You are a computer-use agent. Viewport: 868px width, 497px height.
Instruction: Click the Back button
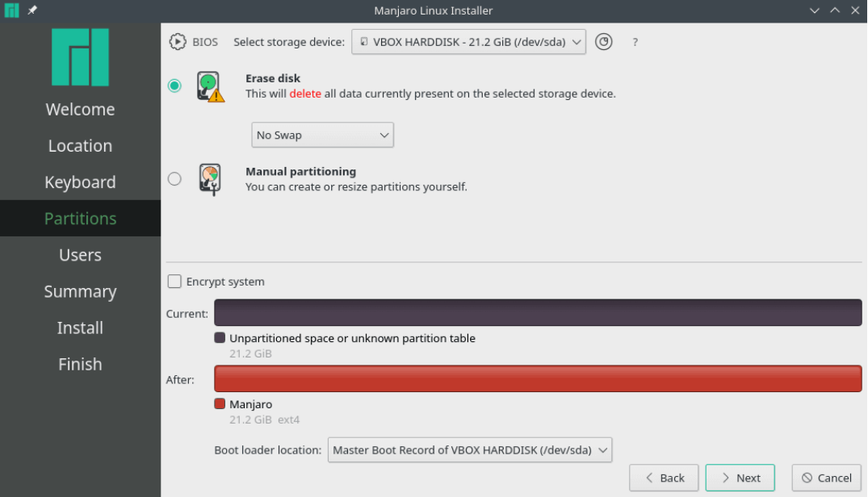pos(664,478)
